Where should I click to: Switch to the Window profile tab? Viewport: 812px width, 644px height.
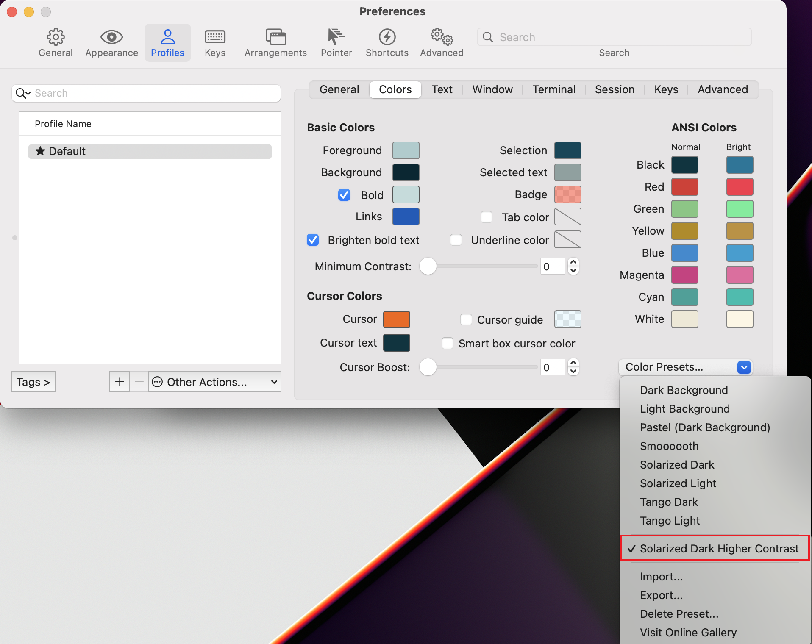point(492,89)
